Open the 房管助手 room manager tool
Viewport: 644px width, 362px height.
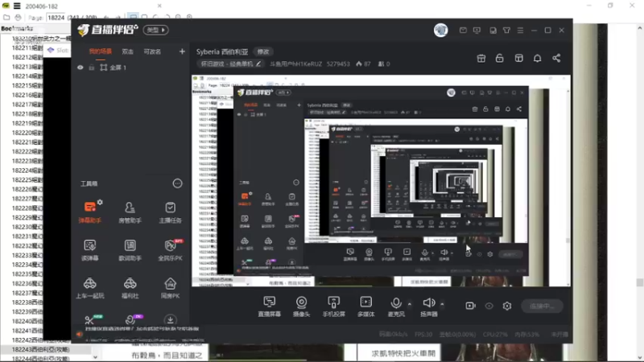click(130, 212)
